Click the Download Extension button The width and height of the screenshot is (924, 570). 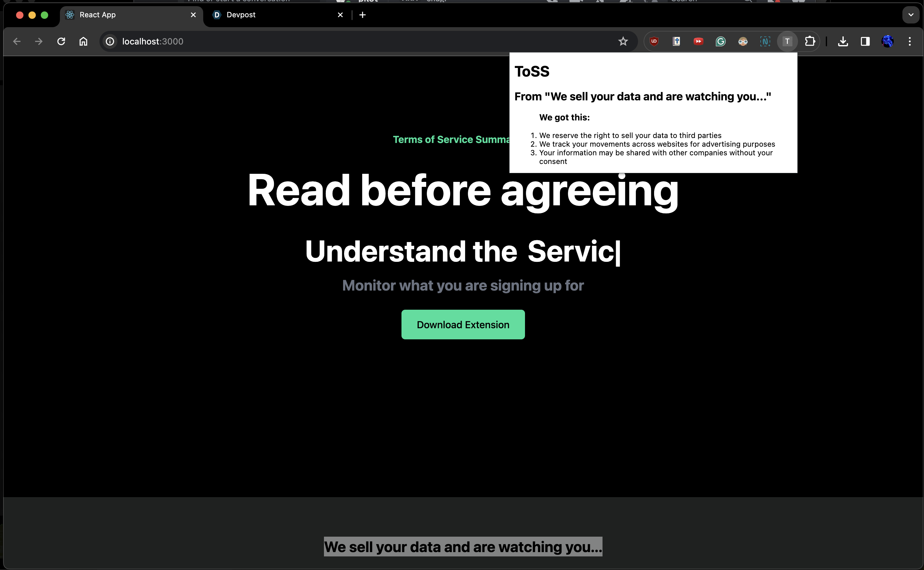(x=463, y=325)
